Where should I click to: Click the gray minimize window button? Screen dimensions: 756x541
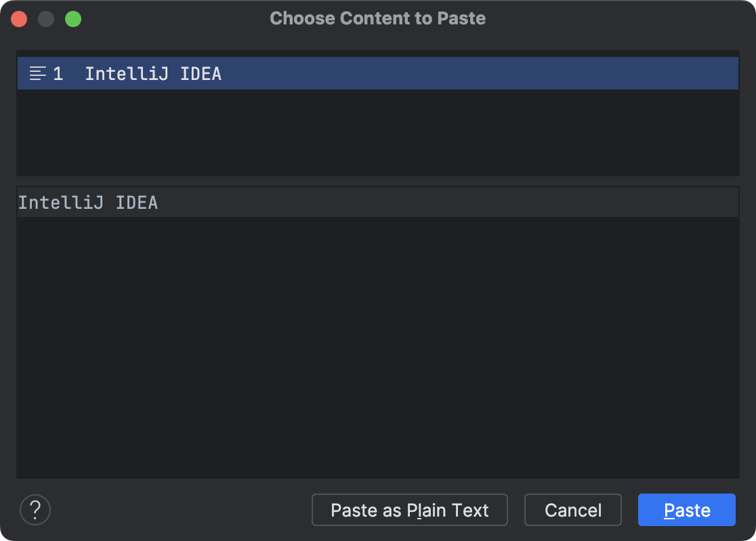(x=46, y=19)
